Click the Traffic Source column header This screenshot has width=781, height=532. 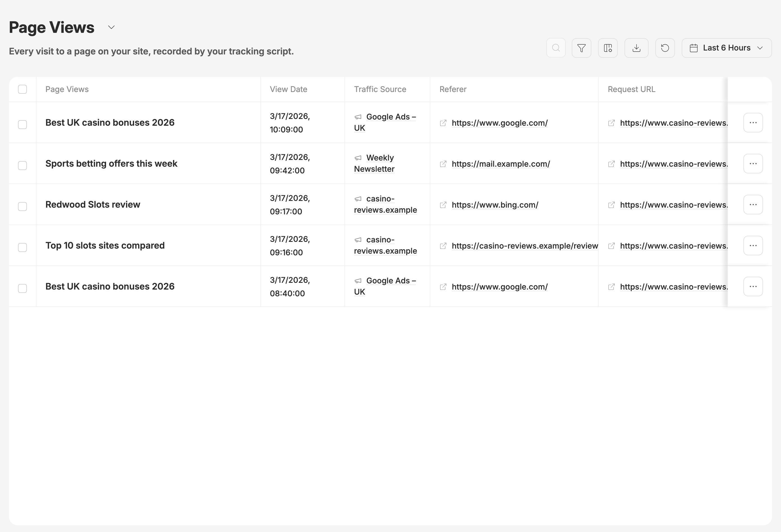380,90
